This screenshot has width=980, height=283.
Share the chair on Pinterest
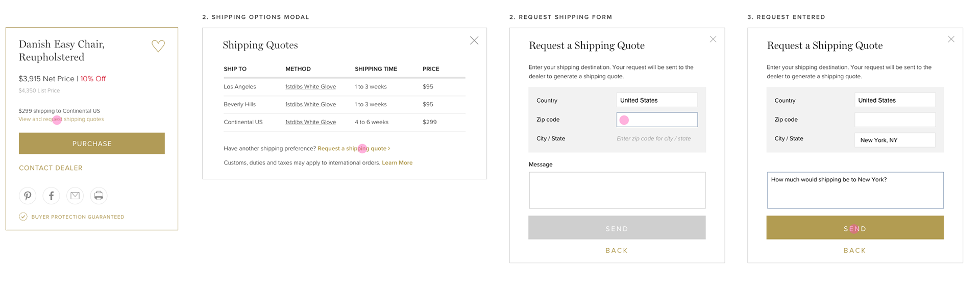28,196
